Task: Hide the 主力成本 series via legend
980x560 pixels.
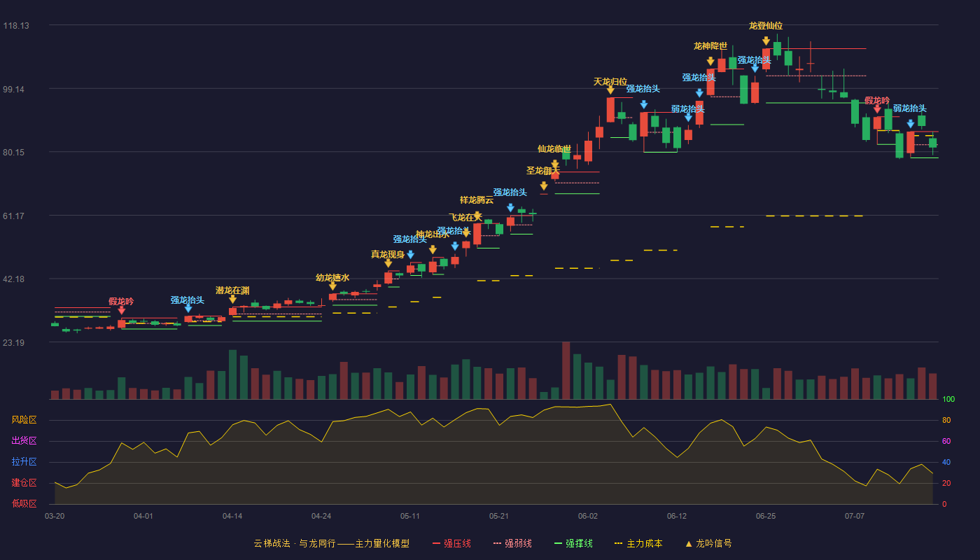Action: tap(638, 543)
